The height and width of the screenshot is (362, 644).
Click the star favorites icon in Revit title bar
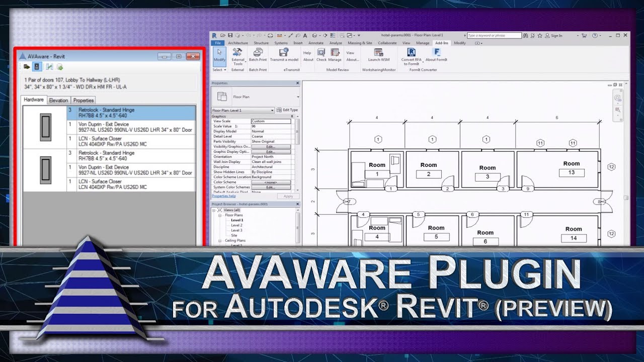point(540,36)
